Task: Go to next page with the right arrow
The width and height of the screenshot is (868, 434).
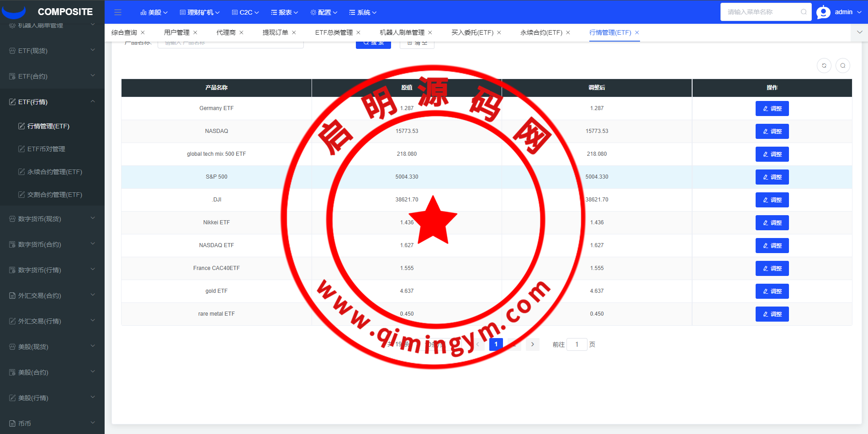Action: point(532,344)
